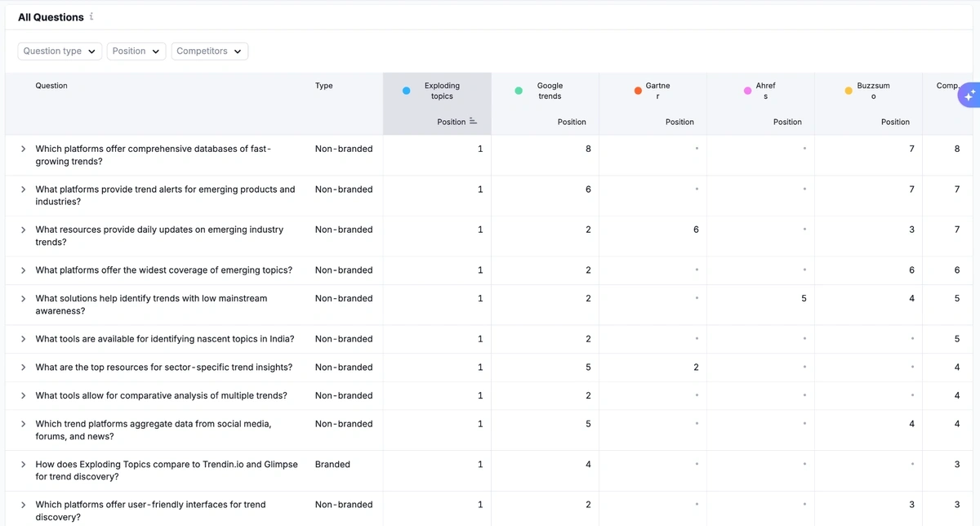Select the Exploding topics column header

[442, 91]
